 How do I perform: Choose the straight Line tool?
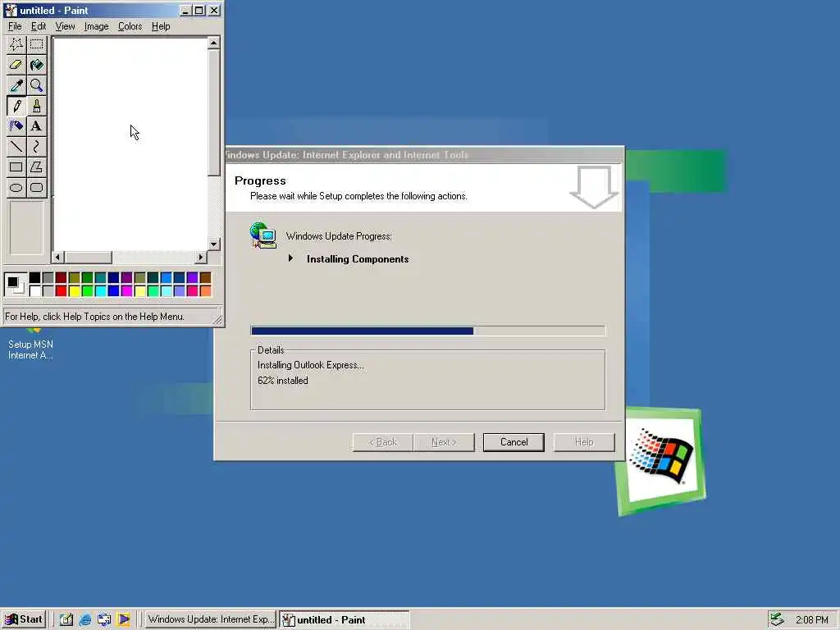click(16, 146)
